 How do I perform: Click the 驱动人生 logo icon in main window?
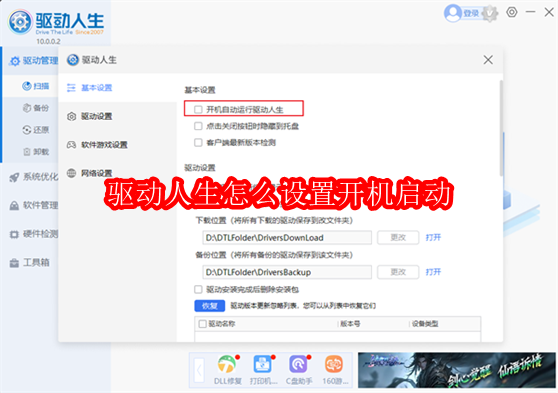click(x=20, y=22)
